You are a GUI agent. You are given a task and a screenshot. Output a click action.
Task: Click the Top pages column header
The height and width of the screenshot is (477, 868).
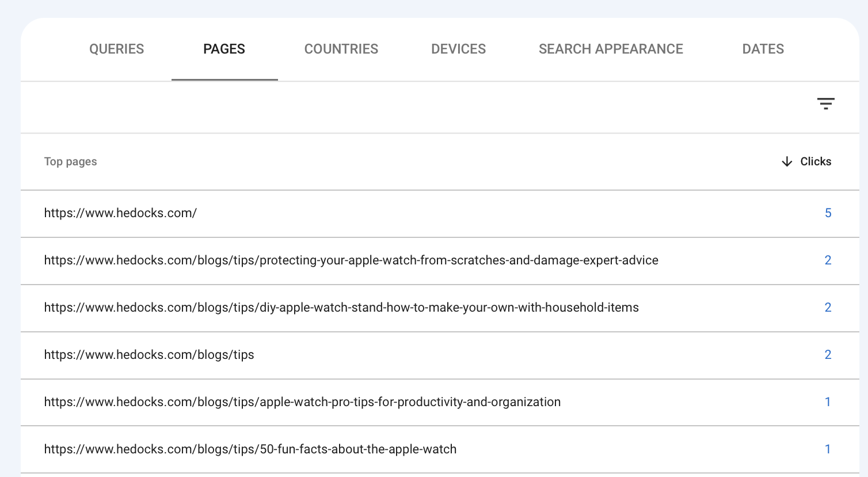coord(70,162)
